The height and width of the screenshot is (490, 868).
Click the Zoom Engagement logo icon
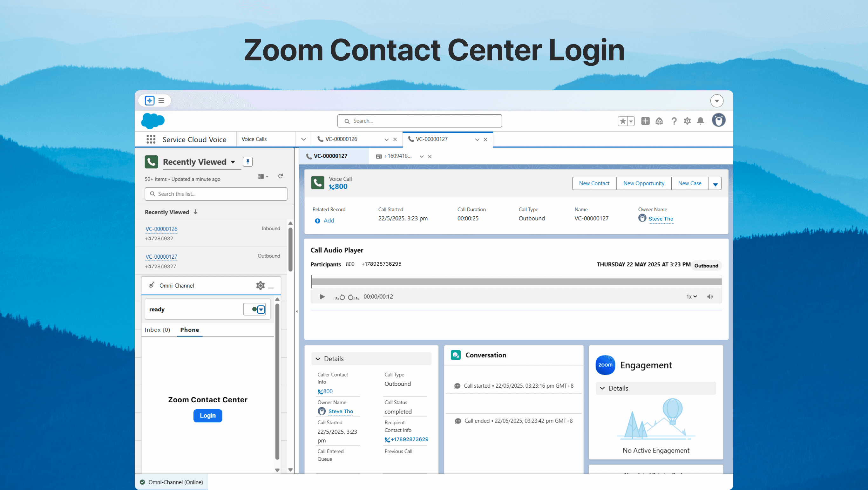coord(605,365)
